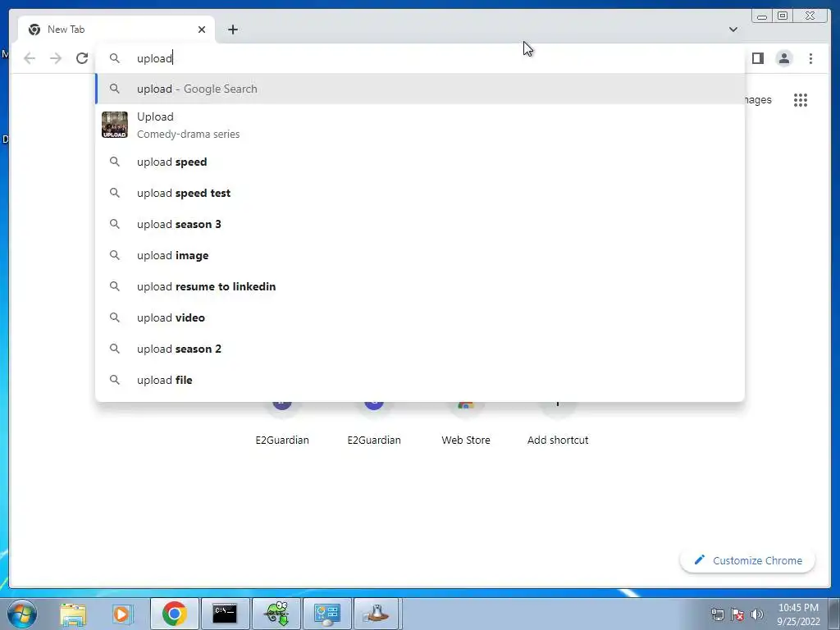Click the network tray icon
This screenshot has height=630, width=840.
[717, 614]
